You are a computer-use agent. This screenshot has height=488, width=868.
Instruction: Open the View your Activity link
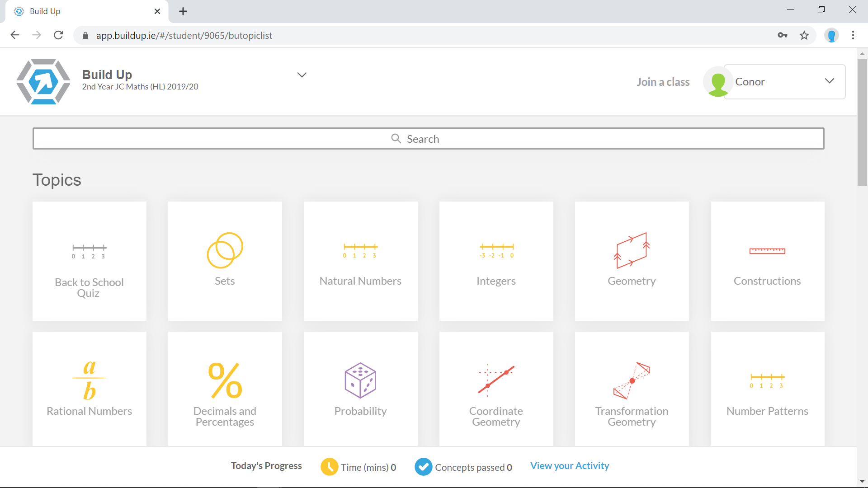570,466
